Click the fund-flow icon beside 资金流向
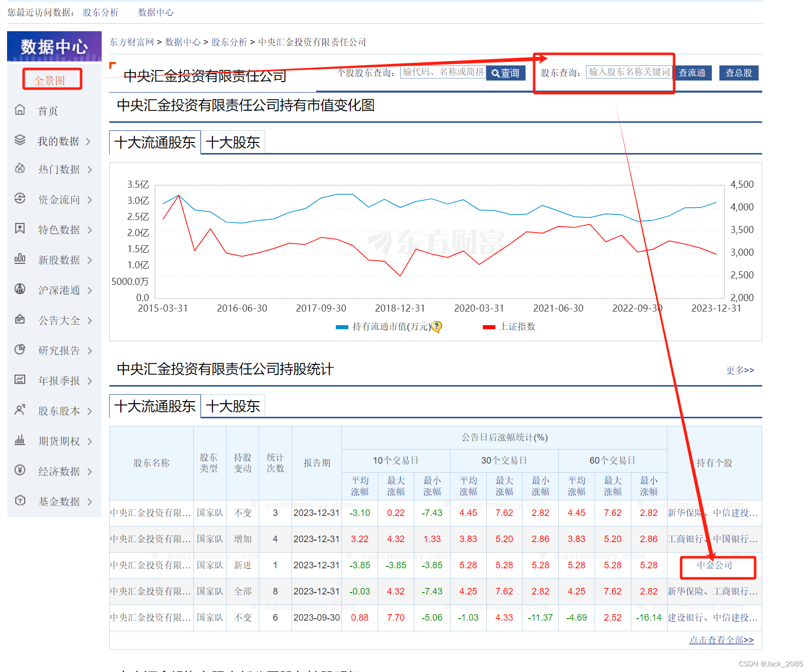This screenshot has height=672, width=811. pos(20,198)
